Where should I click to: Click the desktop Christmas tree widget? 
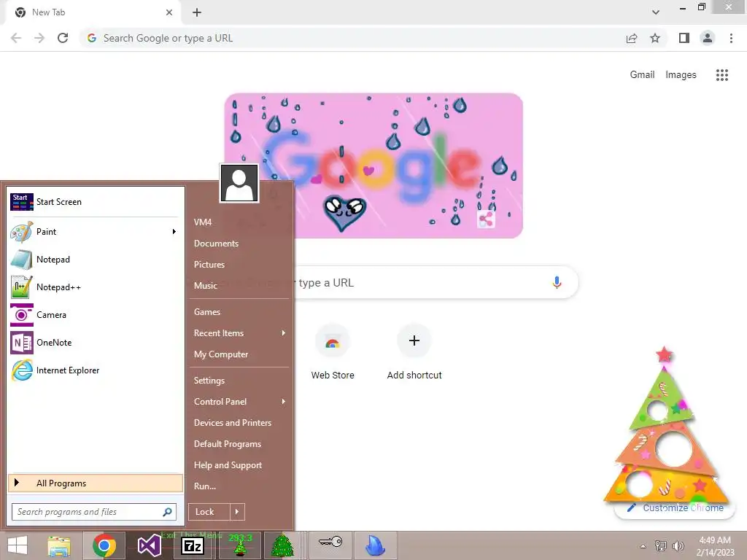point(666,426)
